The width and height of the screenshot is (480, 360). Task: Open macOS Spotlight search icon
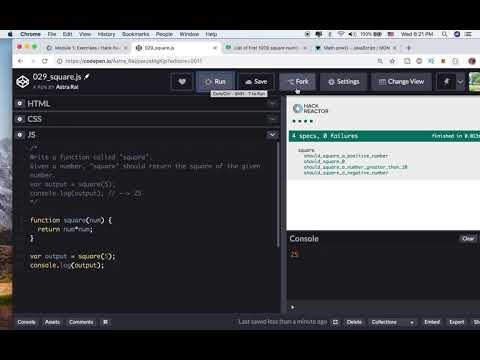pyautogui.click(x=445, y=34)
